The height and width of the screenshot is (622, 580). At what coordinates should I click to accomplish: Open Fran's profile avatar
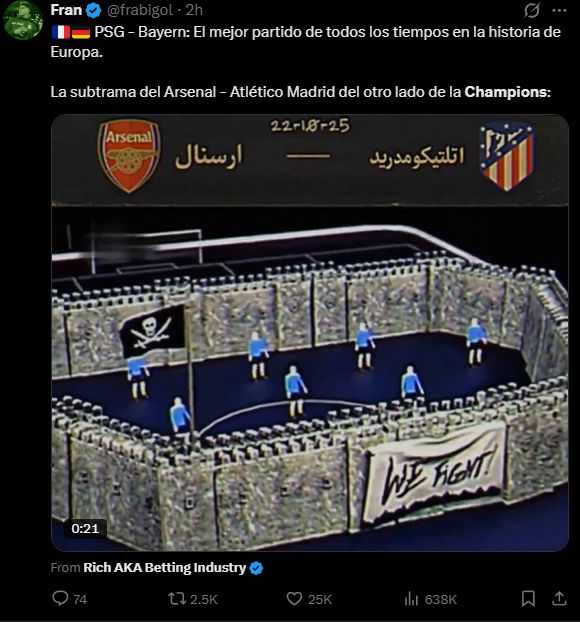click(23, 19)
